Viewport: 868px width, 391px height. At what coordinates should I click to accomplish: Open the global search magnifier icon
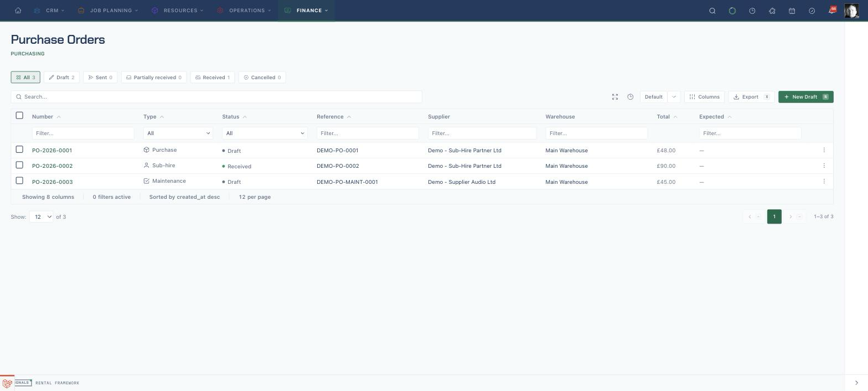click(x=712, y=11)
